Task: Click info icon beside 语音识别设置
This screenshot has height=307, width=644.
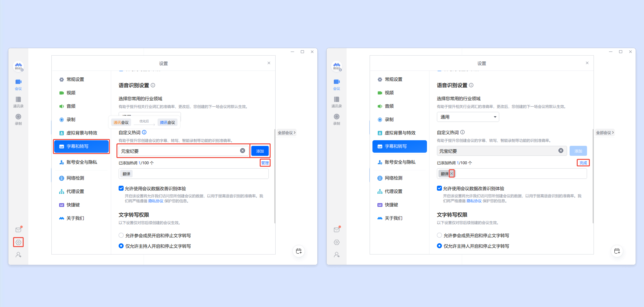Action: click(x=153, y=85)
